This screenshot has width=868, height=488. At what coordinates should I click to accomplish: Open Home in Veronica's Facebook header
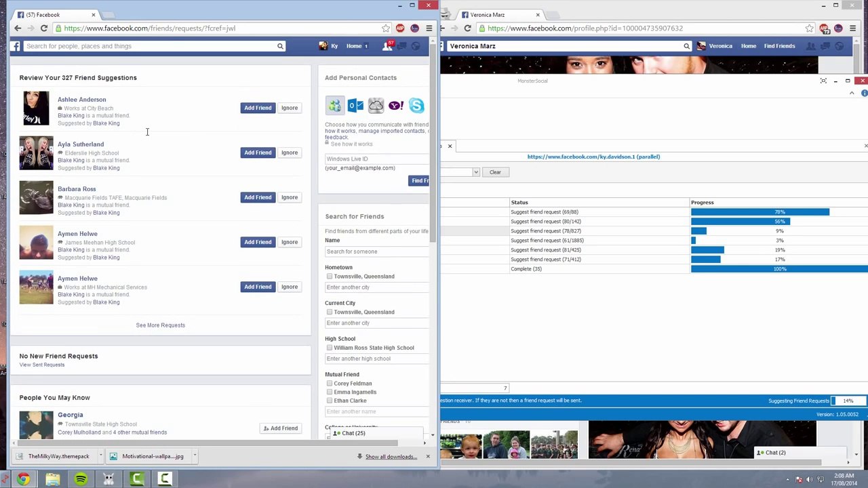coord(749,46)
